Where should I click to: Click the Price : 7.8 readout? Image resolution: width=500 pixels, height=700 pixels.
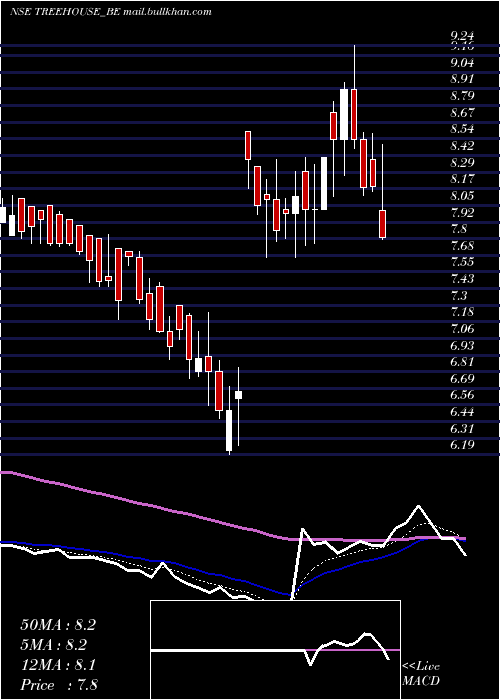[59, 685]
